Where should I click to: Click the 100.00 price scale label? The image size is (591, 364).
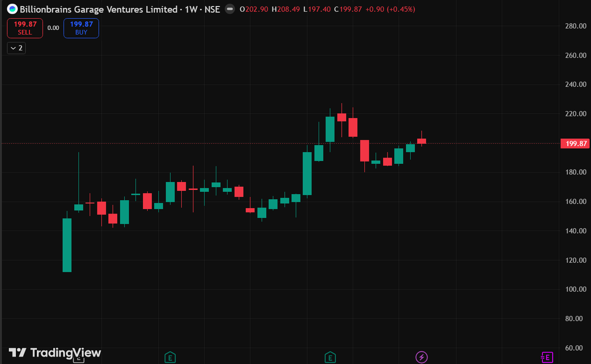tap(576, 290)
